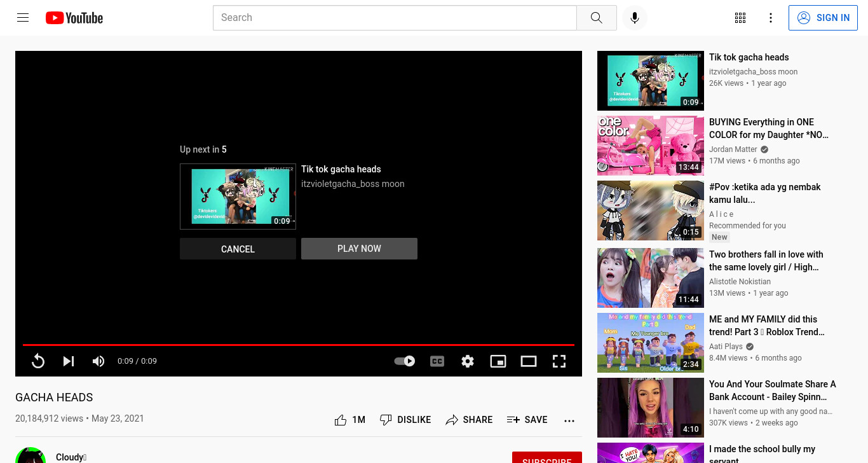Focus the Search input field

tap(395, 18)
